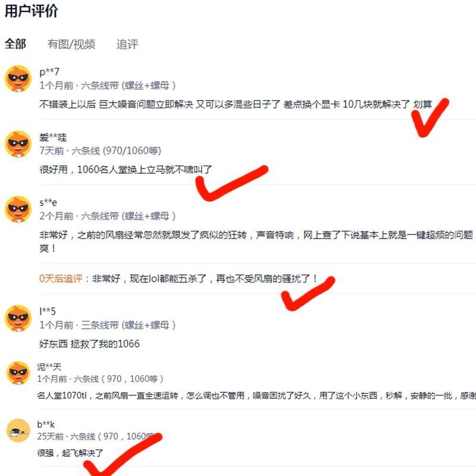Click the avatar of user 泥**天

click(18, 373)
